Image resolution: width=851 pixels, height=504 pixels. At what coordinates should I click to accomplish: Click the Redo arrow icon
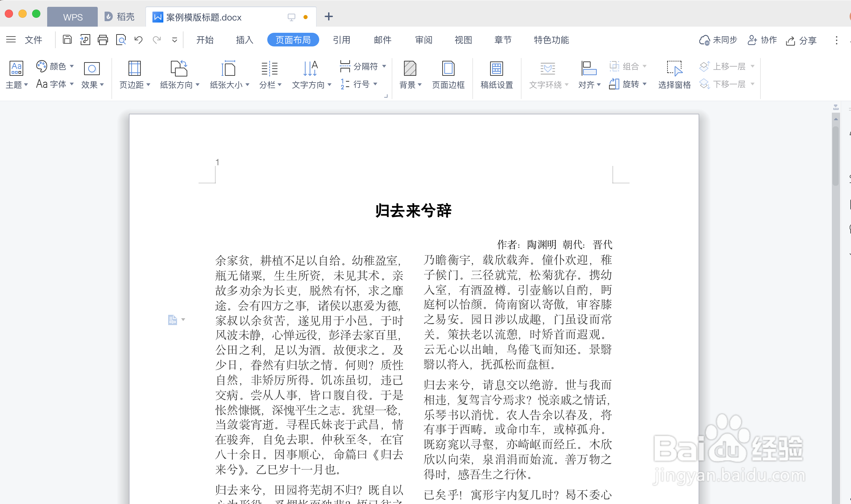click(157, 40)
